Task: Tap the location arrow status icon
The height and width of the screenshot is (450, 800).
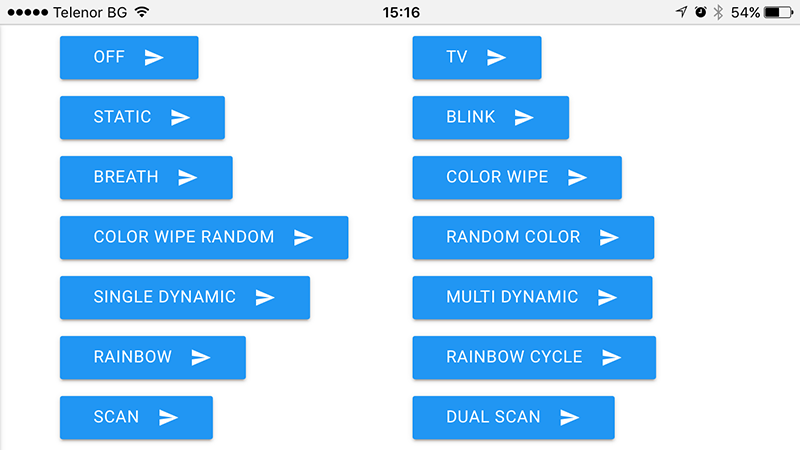Action: click(x=681, y=12)
